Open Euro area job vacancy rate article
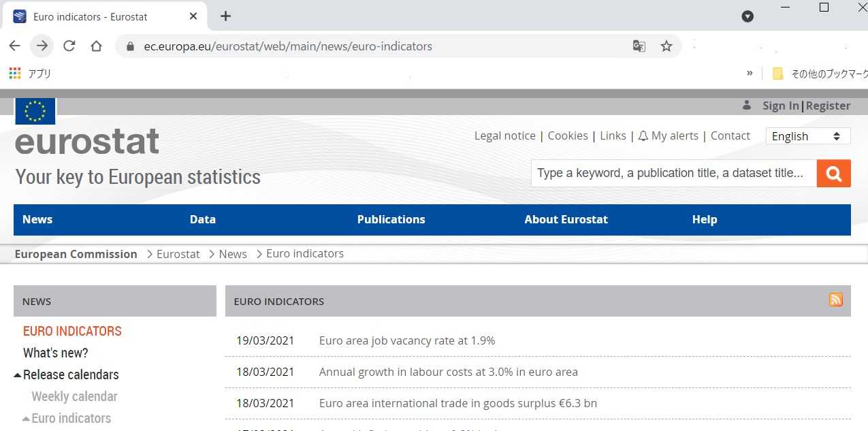This screenshot has width=868, height=431. [x=406, y=340]
